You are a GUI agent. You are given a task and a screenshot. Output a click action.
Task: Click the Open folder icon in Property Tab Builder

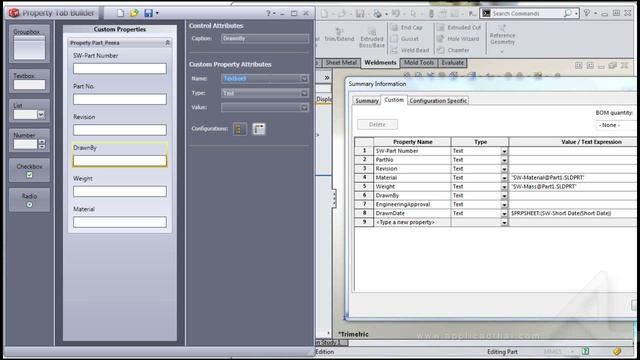(134, 13)
